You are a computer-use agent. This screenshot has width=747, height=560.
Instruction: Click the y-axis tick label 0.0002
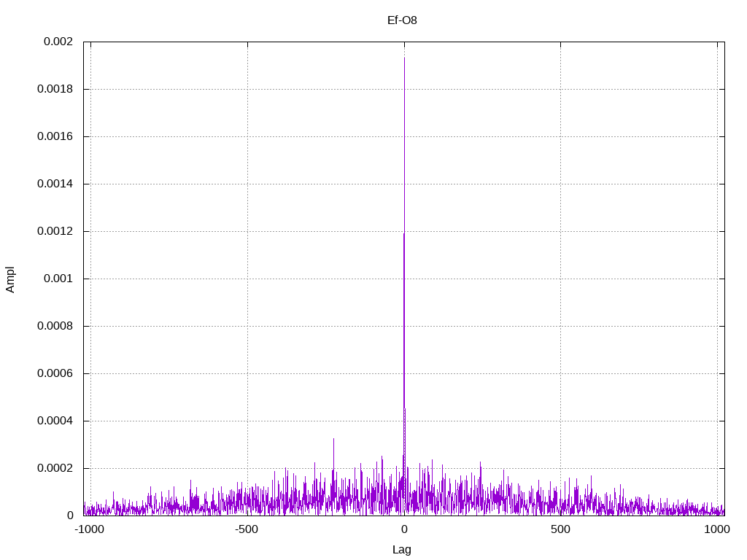click(55, 468)
